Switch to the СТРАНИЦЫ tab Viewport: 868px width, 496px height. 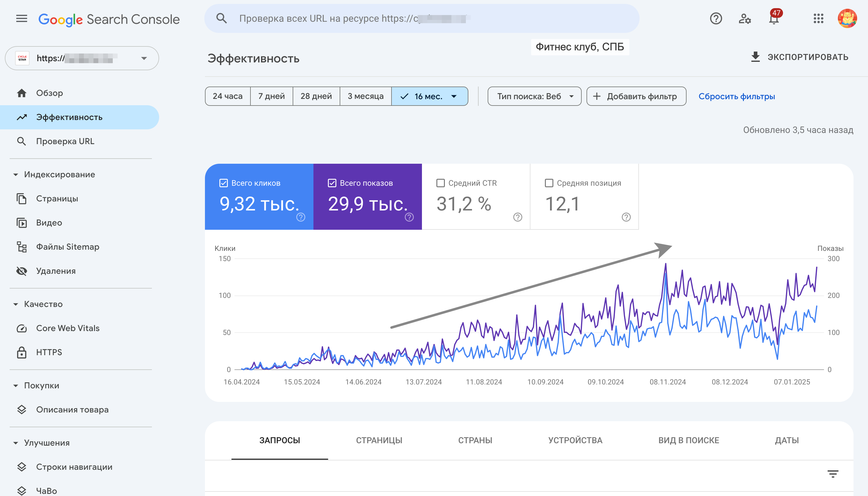pyautogui.click(x=379, y=440)
